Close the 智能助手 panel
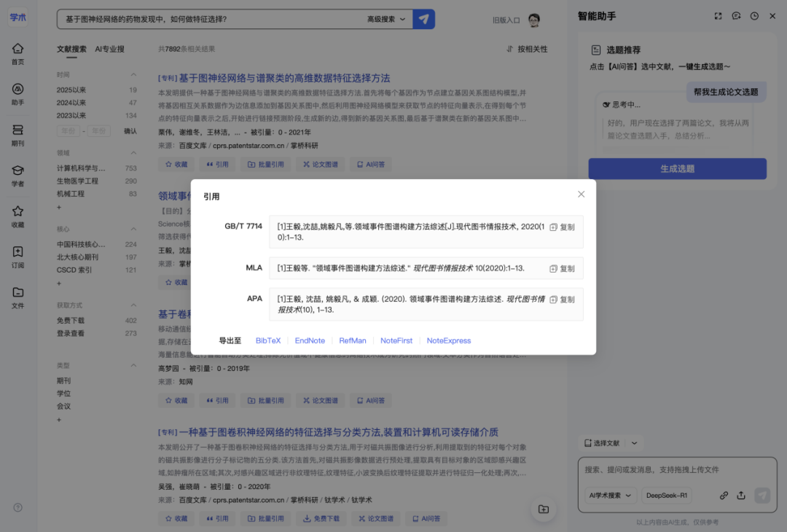 [772, 16]
